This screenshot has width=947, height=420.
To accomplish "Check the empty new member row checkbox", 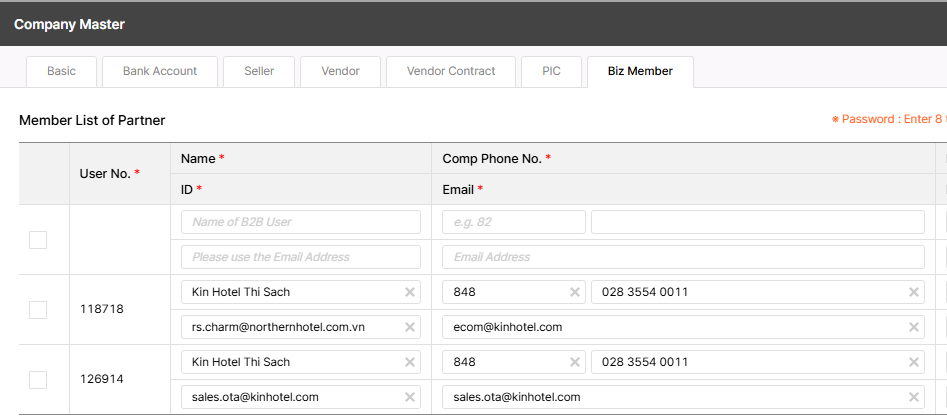I will click(x=38, y=240).
